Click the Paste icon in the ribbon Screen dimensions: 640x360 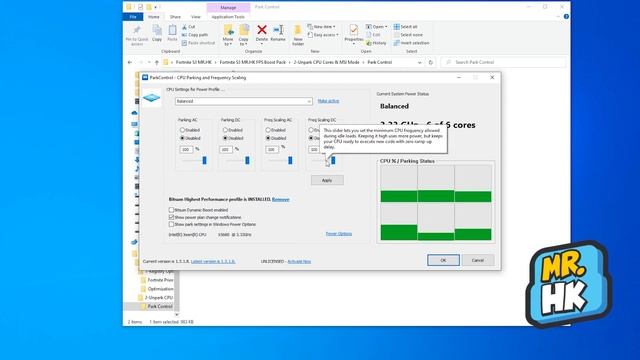click(x=172, y=30)
